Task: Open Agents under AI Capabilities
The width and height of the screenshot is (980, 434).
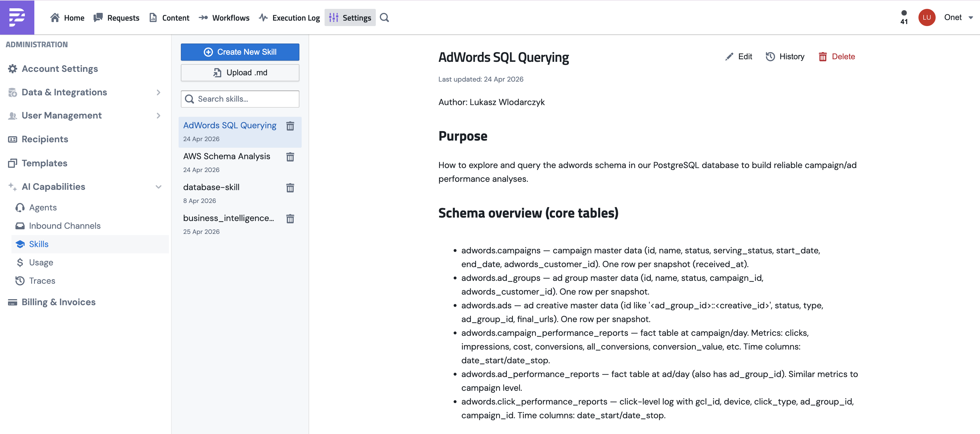Action: pos(43,208)
